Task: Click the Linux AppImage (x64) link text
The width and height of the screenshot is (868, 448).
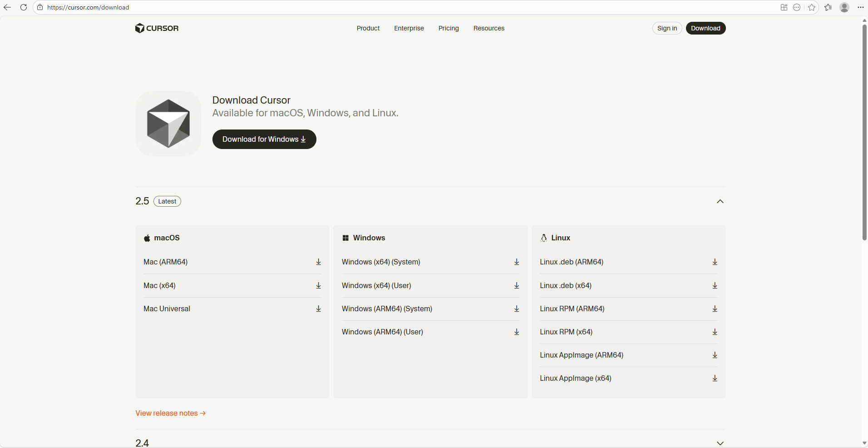Action: [x=576, y=378]
